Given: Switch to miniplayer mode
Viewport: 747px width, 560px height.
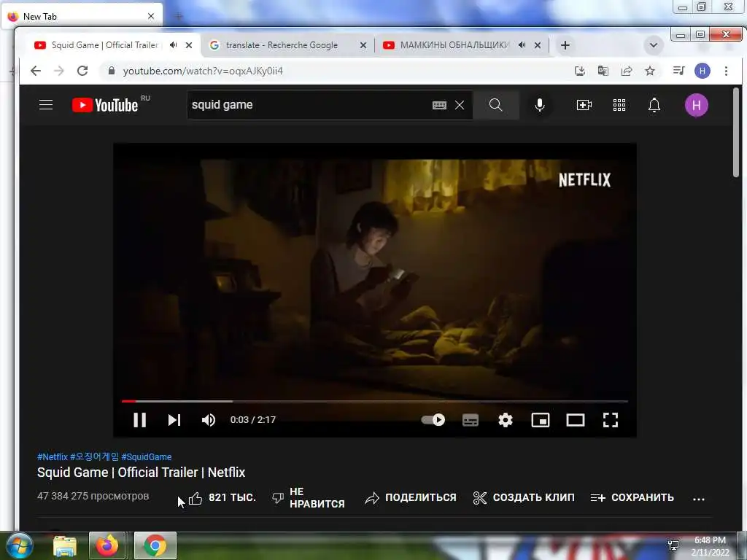Looking at the screenshot, I should click(x=541, y=420).
